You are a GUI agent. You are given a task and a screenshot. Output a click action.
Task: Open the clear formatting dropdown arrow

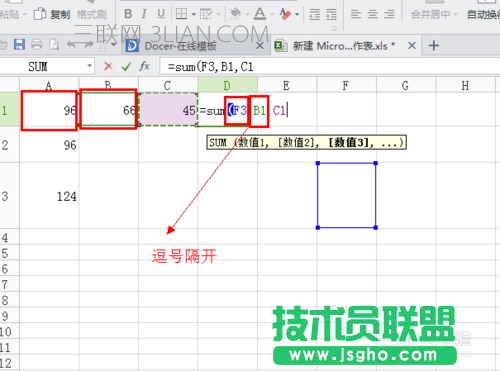(x=297, y=14)
